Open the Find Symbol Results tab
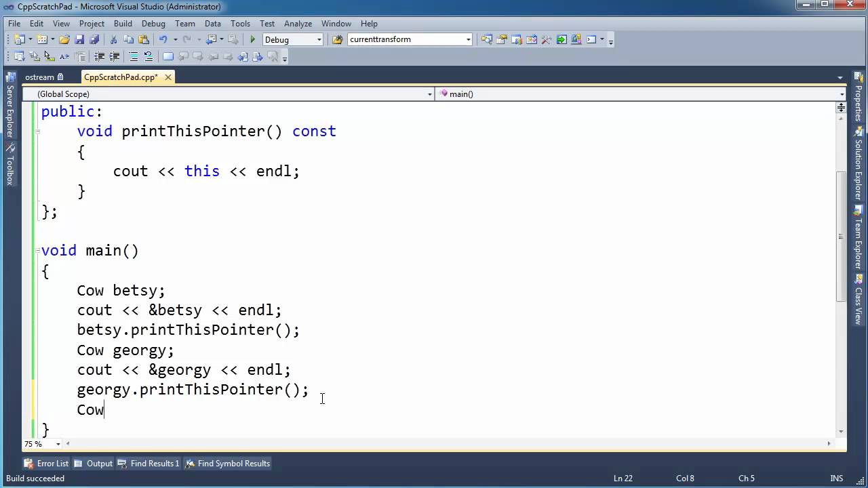 (228, 464)
